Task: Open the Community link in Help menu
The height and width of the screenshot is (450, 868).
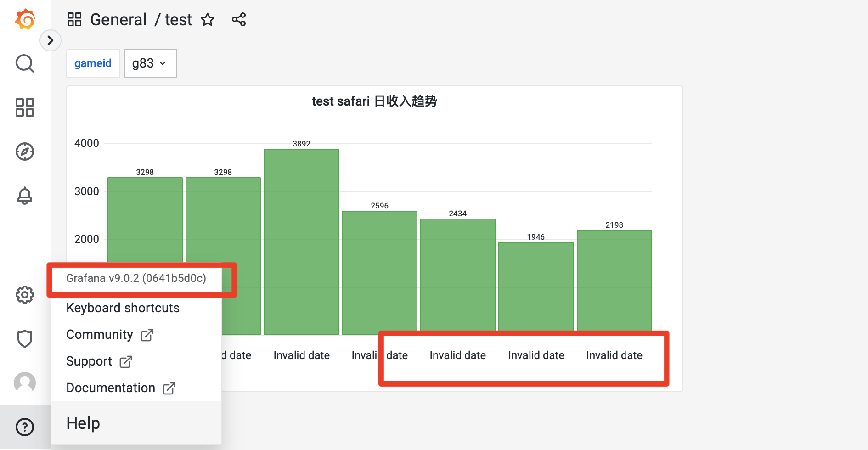Action: (x=109, y=335)
